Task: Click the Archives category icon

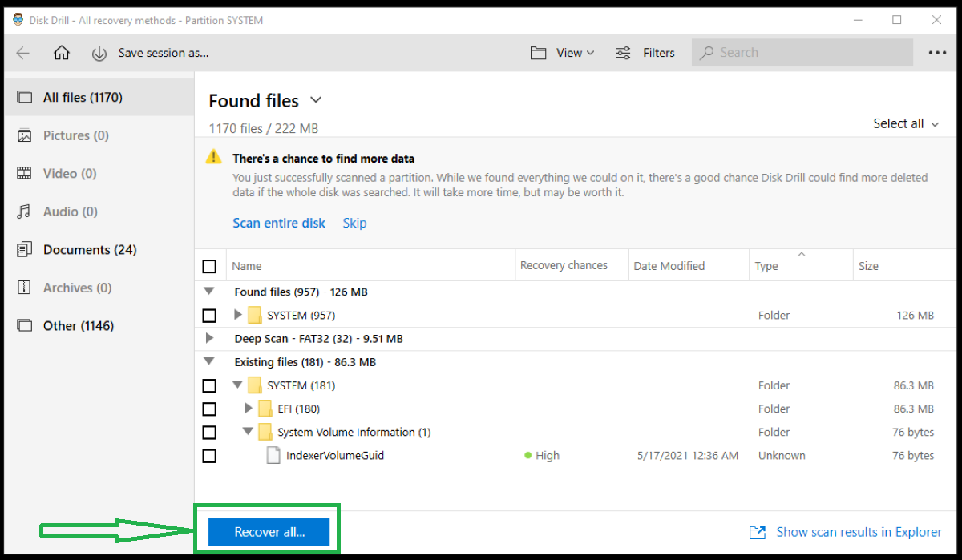Action: (25, 288)
